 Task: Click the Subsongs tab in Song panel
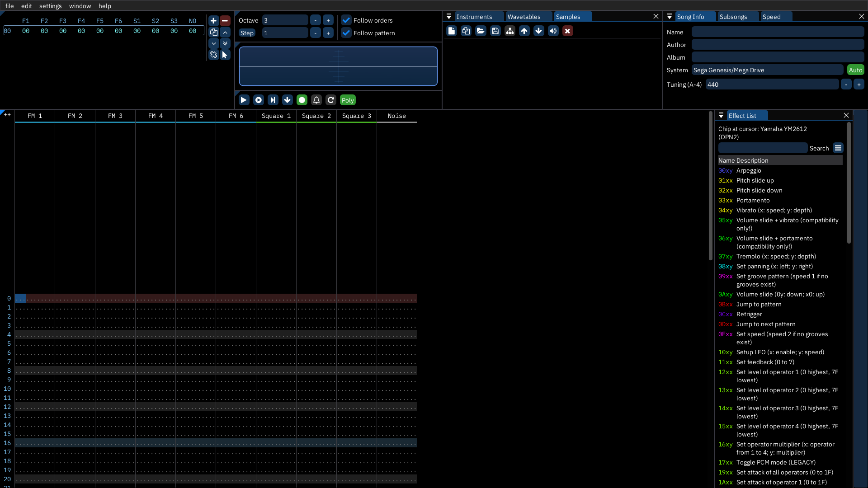point(733,16)
